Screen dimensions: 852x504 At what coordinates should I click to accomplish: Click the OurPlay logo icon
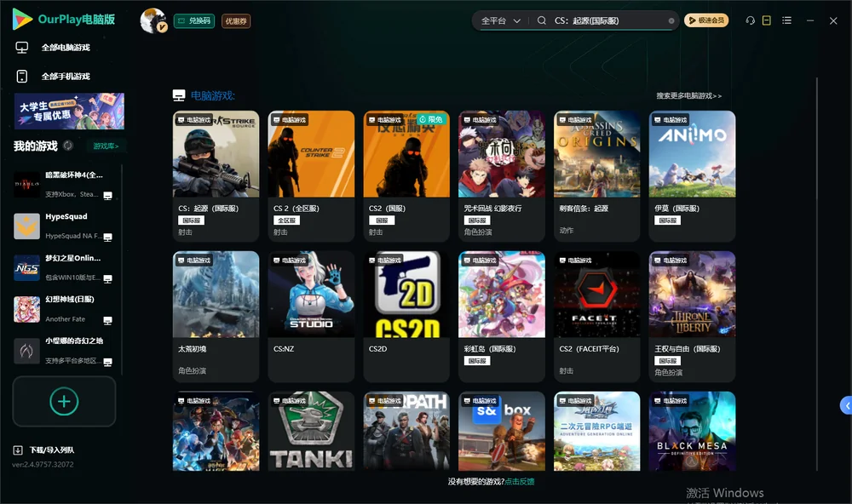pos(22,19)
